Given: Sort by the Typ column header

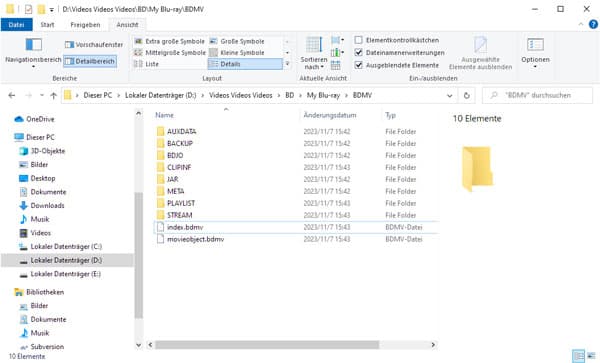Looking at the screenshot, I should [x=390, y=115].
